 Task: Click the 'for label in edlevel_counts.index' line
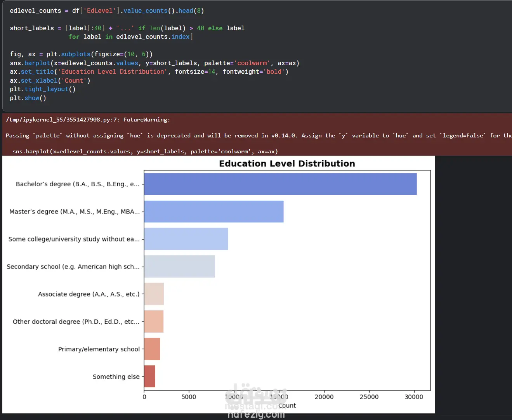(130, 36)
